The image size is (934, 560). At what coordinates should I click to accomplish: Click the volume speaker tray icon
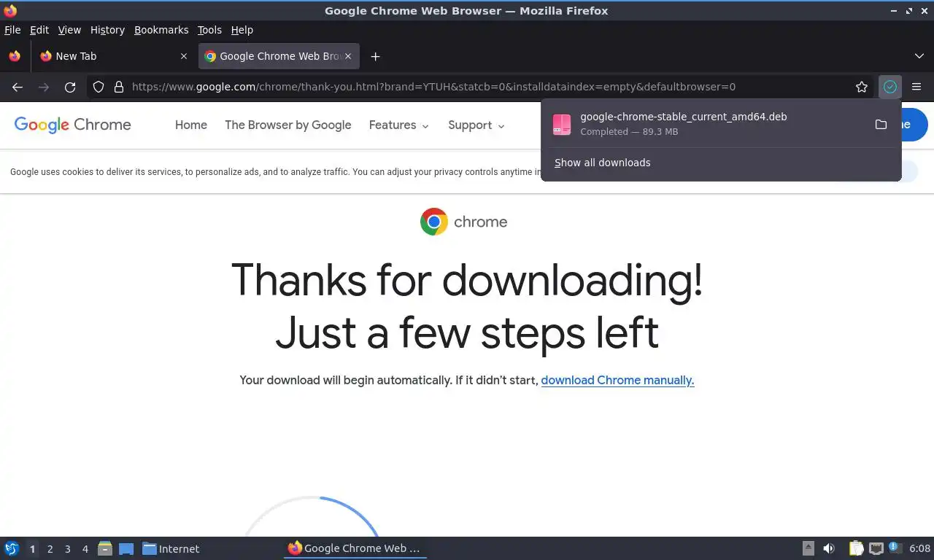tap(829, 548)
